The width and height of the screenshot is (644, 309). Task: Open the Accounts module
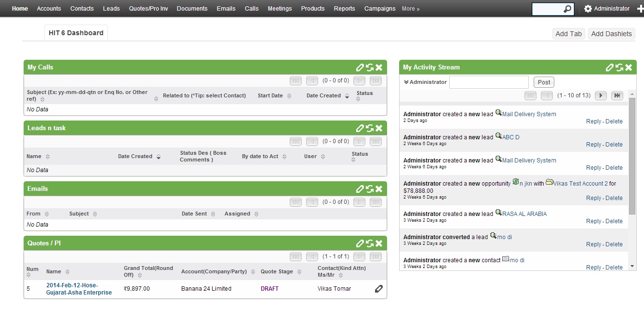tap(49, 9)
